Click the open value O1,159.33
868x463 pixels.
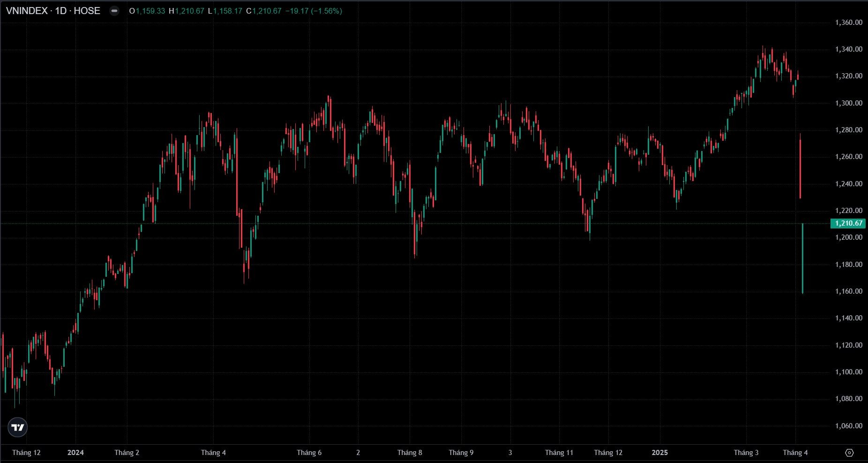point(147,11)
